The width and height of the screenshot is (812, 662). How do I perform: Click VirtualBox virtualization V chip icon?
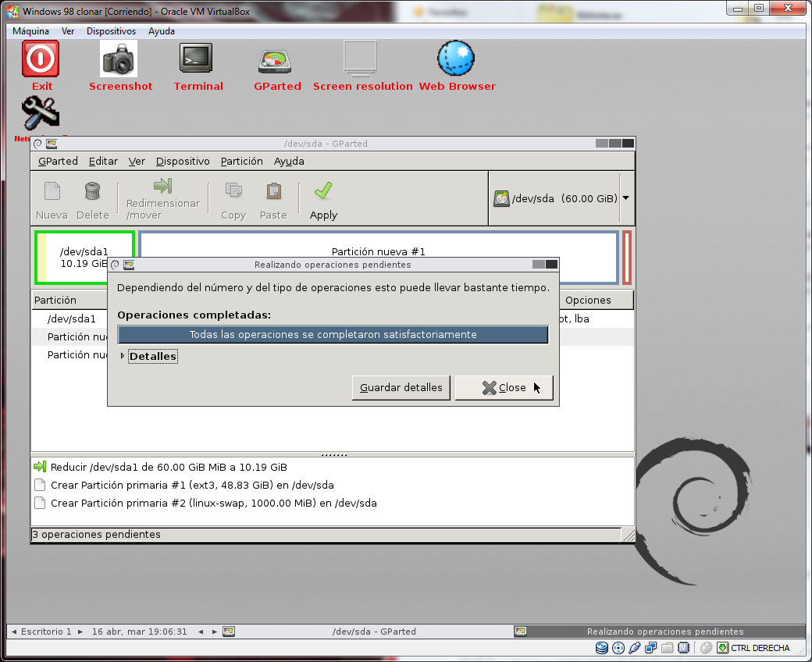point(684,647)
